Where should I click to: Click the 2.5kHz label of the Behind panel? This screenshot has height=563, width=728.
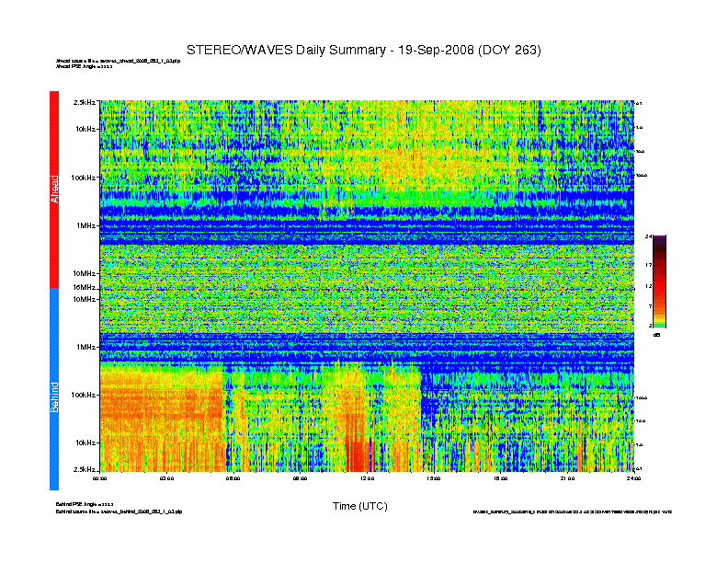pyautogui.click(x=85, y=470)
